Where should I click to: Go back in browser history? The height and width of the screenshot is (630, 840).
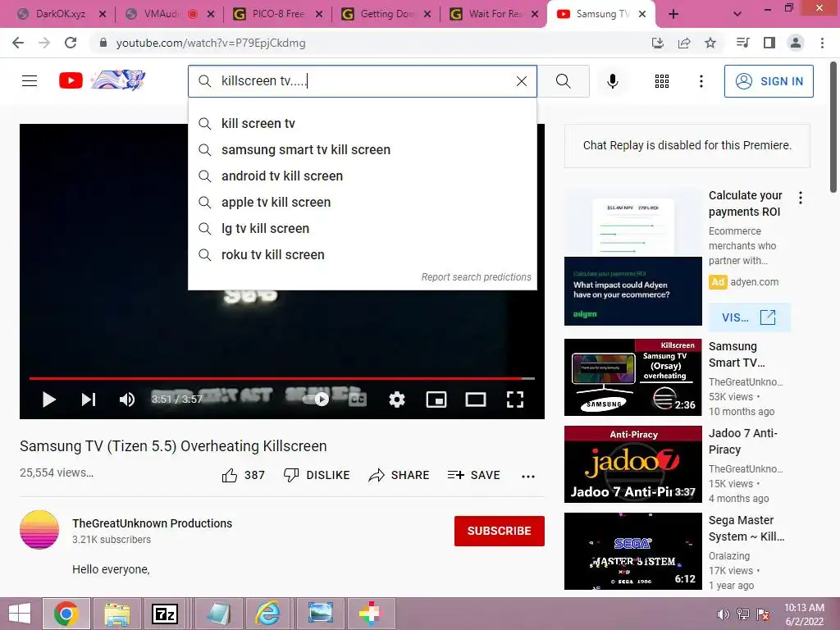click(x=18, y=43)
